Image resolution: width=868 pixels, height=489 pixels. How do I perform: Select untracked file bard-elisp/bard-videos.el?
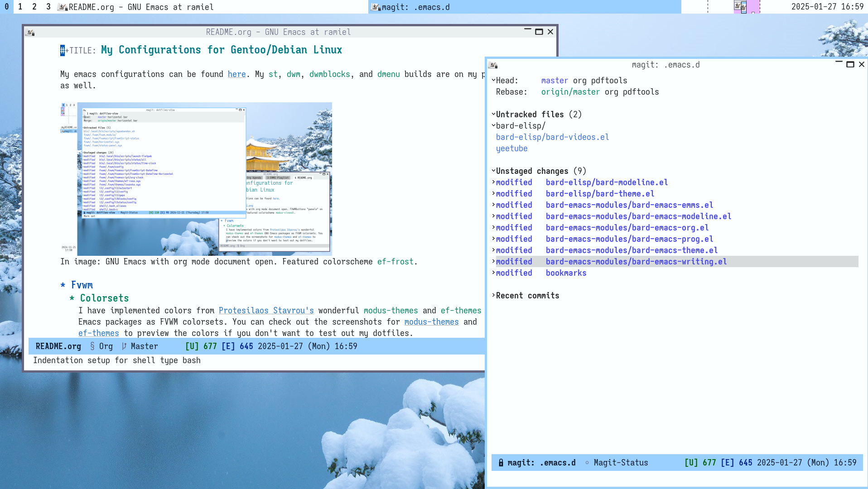pyautogui.click(x=552, y=137)
